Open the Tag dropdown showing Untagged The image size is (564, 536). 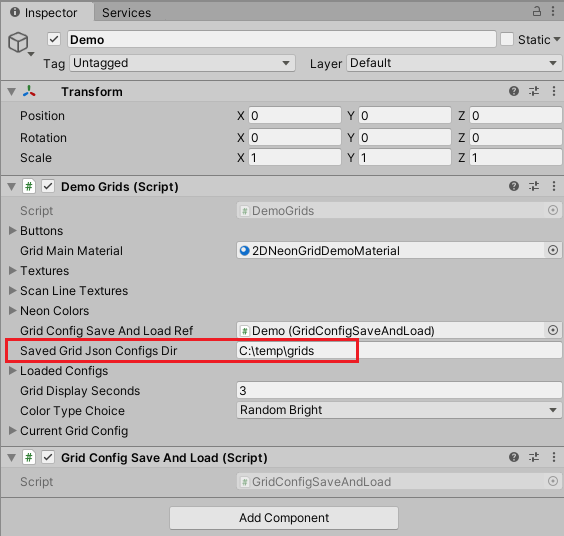point(182,63)
